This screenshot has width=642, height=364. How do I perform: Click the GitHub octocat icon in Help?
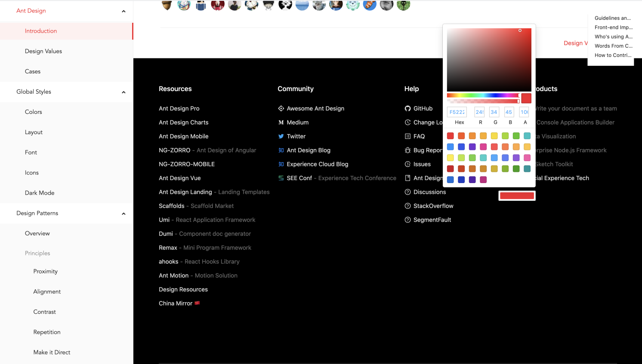click(x=407, y=109)
